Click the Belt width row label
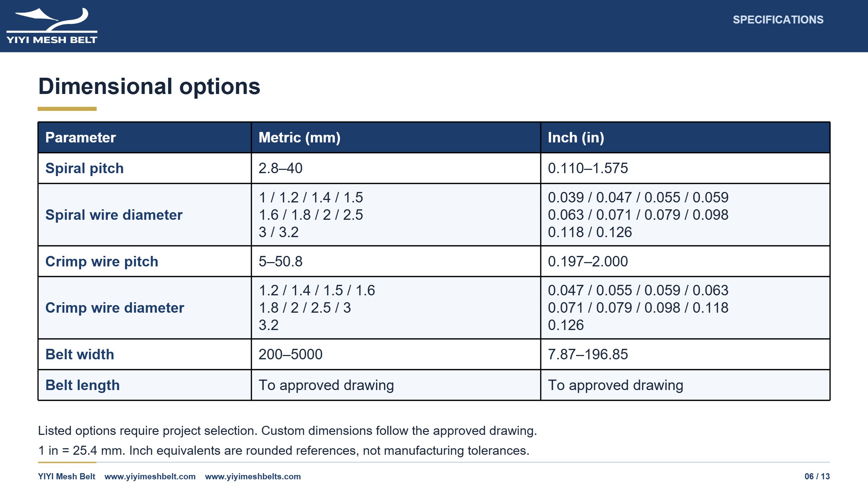 coord(80,354)
